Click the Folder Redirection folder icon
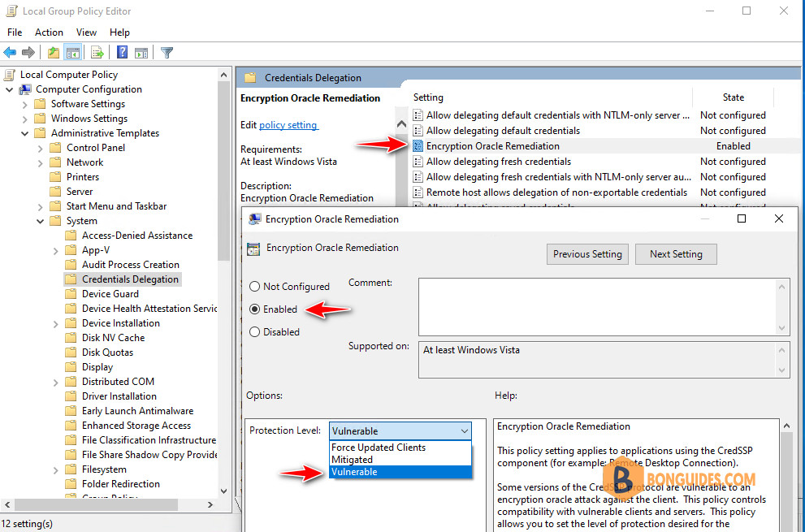Image resolution: width=805 pixels, height=532 pixels. point(71,484)
